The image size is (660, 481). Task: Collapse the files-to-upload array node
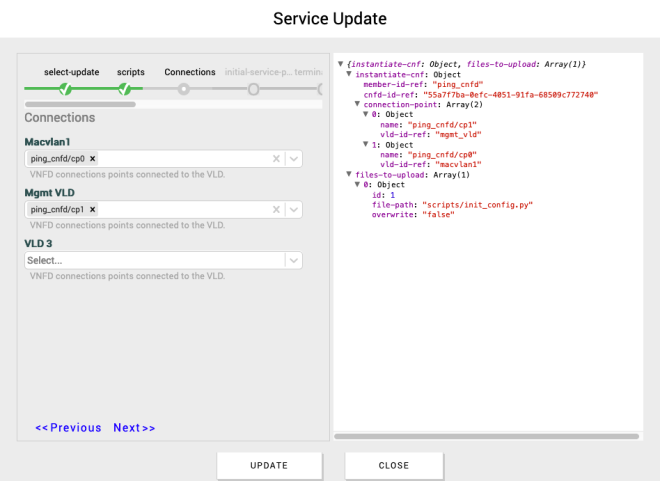(348, 175)
